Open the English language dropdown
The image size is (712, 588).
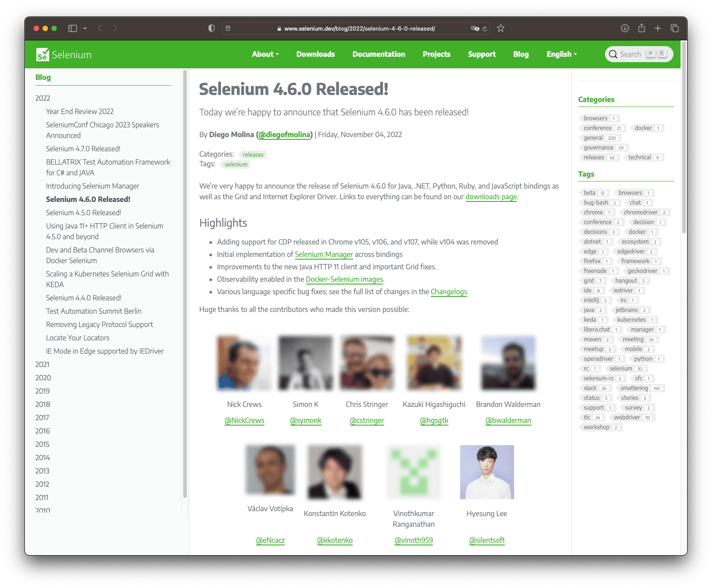coord(562,54)
